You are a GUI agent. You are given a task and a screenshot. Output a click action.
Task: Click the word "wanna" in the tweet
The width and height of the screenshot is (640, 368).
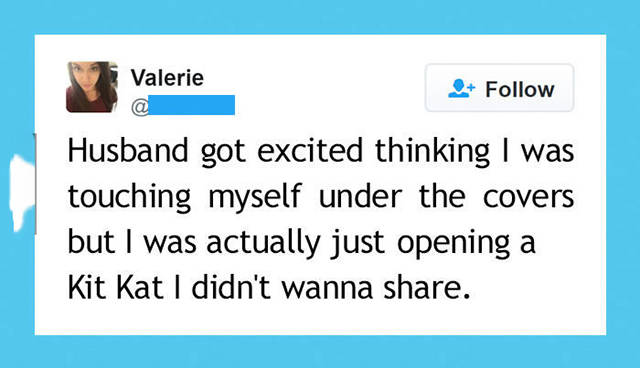tap(327, 289)
